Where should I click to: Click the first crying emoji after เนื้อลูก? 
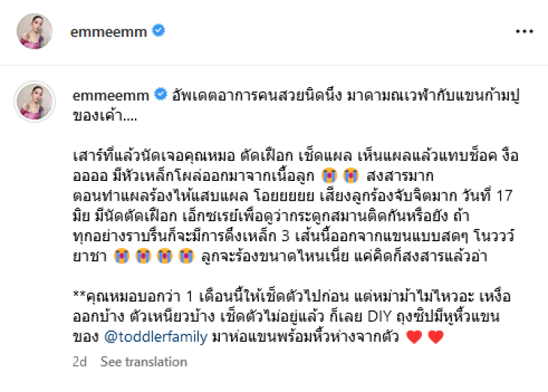pos(329,175)
